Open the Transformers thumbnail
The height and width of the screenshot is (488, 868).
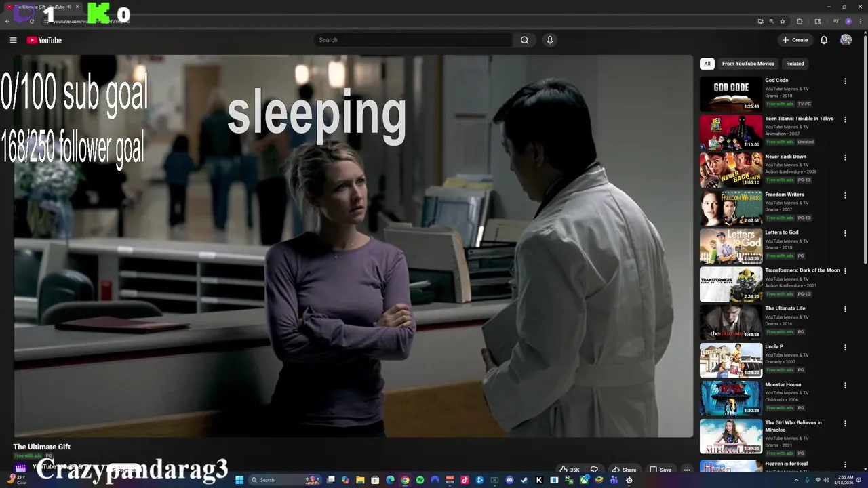[731, 284]
